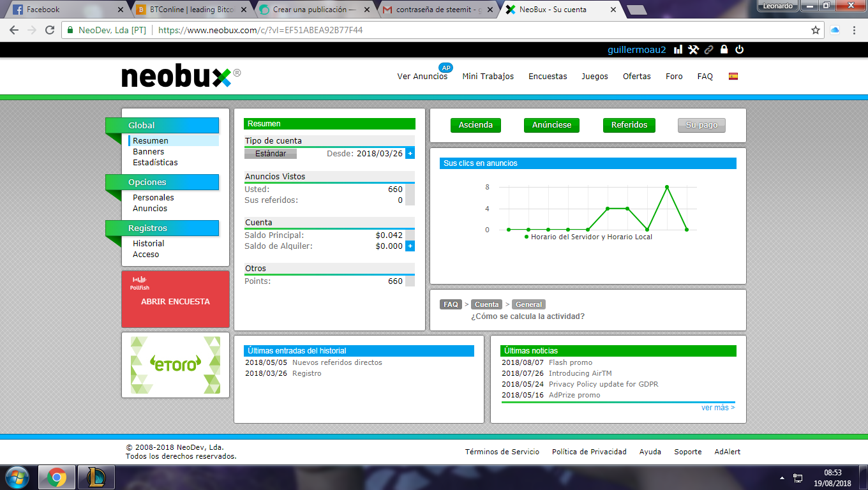Click the guillermoau2 username link
Viewport: 868px width, 490px height.
pyautogui.click(x=637, y=49)
